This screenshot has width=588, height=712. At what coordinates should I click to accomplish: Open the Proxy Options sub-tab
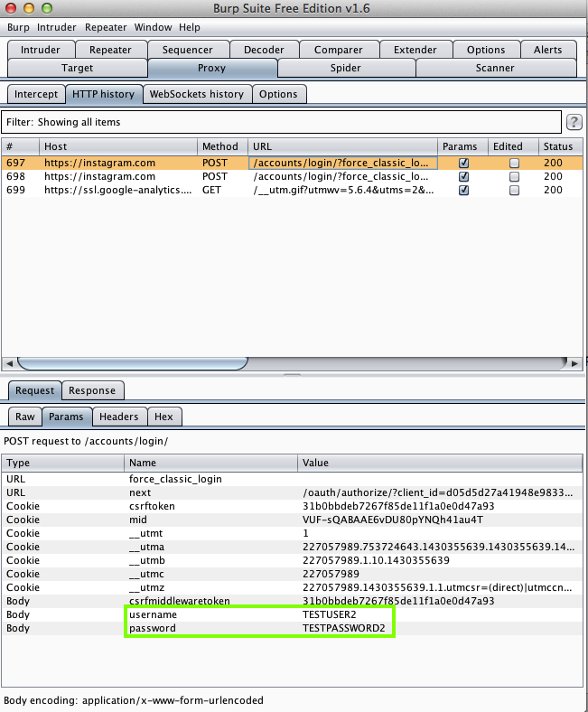pos(279,94)
